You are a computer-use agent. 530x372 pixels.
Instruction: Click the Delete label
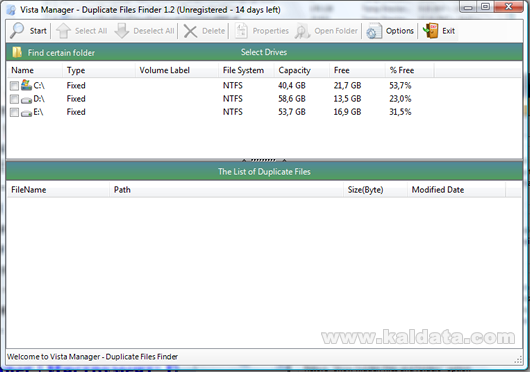pyautogui.click(x=213, y=31)
